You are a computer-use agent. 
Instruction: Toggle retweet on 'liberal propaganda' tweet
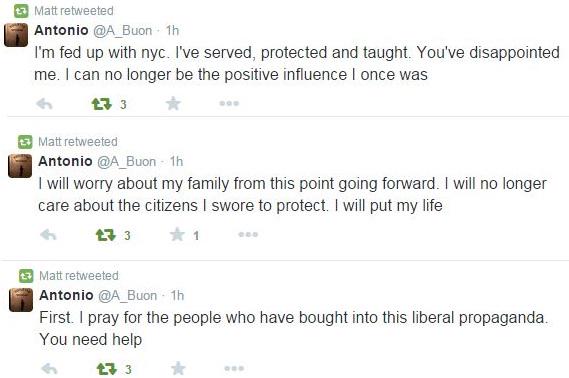[x=107, y=369]
